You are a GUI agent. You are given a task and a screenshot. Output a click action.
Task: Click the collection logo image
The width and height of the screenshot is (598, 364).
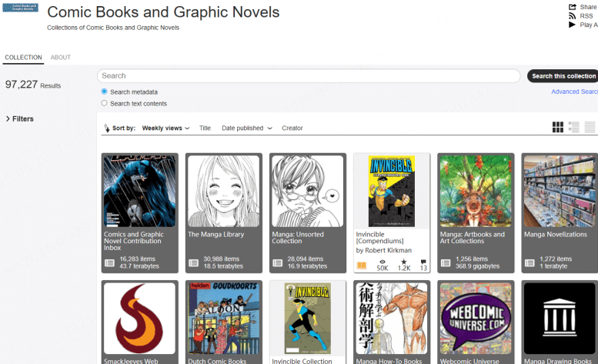point(20,8)
